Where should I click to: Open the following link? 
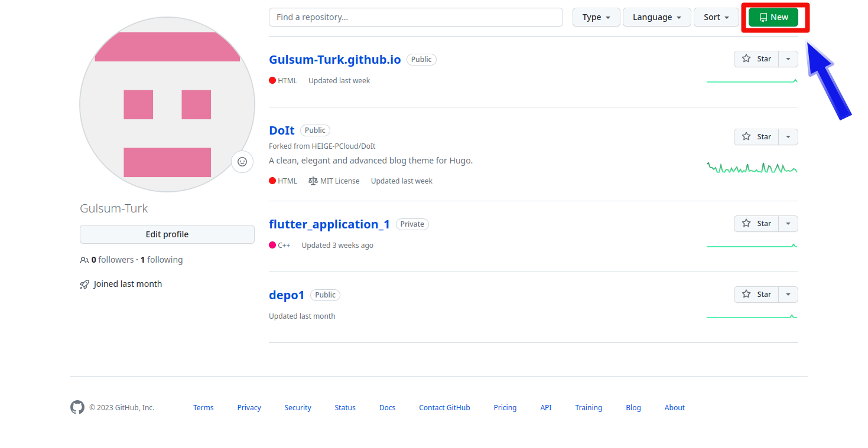point(161,260)
